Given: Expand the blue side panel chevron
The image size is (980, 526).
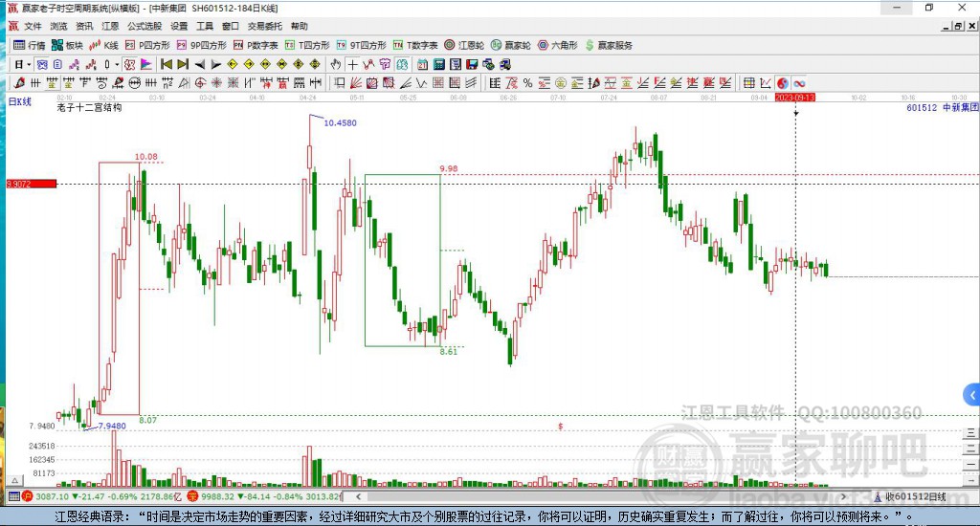Looking at the screenshot, I should [x=972, y=395].
